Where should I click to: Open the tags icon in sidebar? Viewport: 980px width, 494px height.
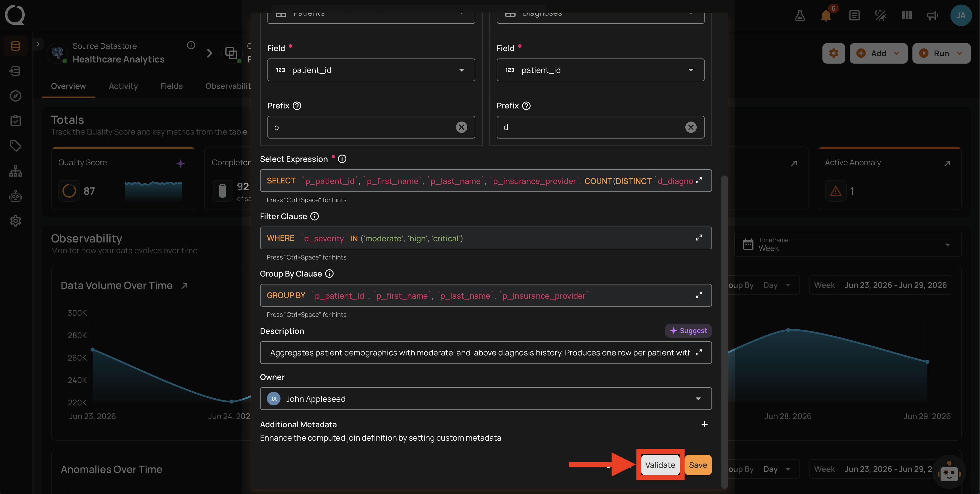(15, 146)
